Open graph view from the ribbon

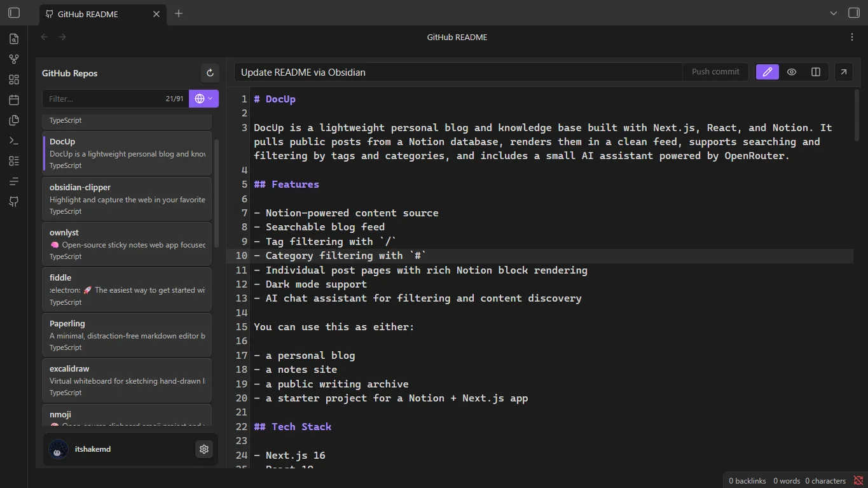tap(14, 59)
